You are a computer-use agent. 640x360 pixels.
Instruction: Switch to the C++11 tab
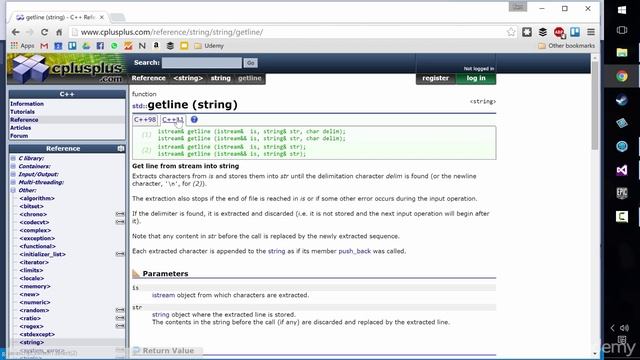[173, 120]
